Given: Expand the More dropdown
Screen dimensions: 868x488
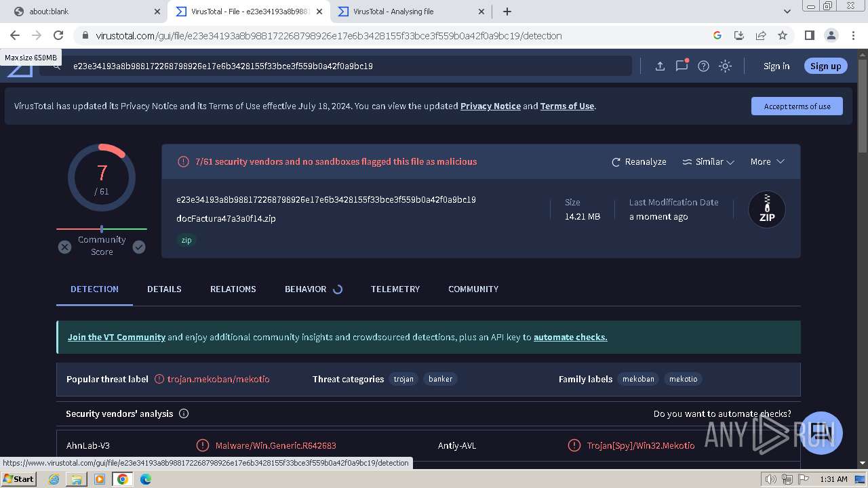Looking at the screenshot, I should 767,161.
